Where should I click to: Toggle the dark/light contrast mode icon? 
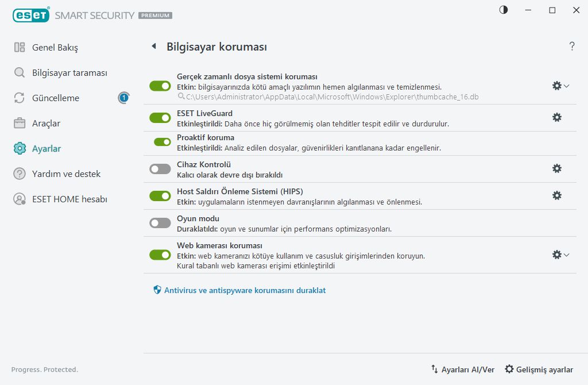click(x=504, y=10)
